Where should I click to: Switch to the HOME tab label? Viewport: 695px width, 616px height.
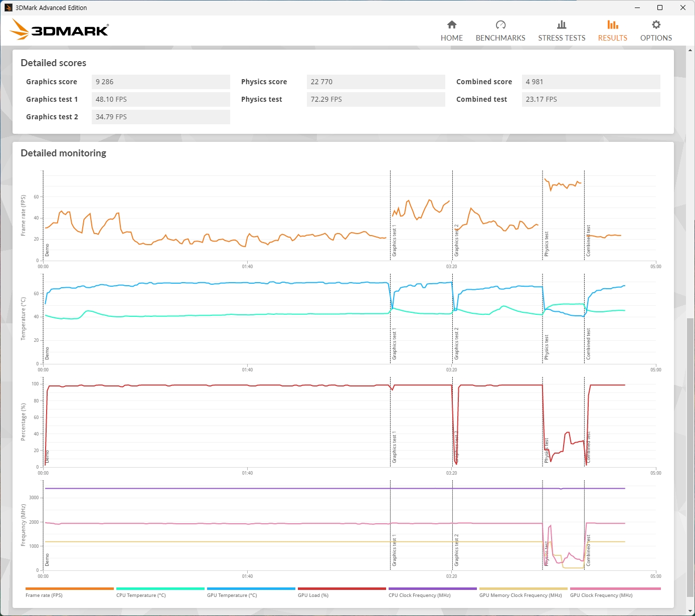(x=452, y=38)
